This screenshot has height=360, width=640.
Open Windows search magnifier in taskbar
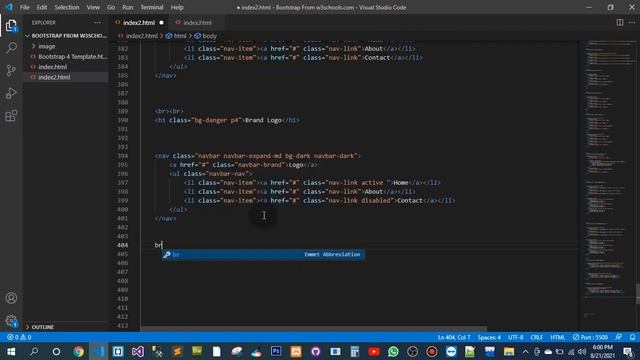[34, 351]
